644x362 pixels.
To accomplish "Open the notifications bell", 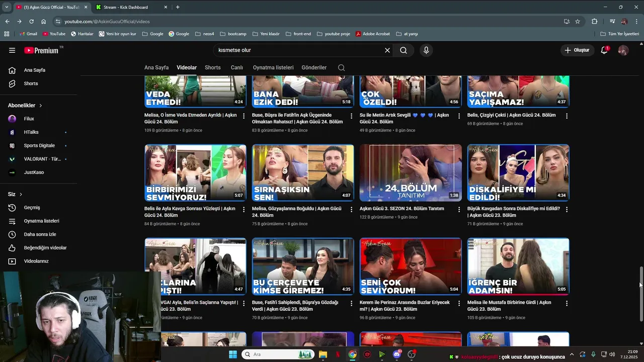I will click(x=604, y=50).
